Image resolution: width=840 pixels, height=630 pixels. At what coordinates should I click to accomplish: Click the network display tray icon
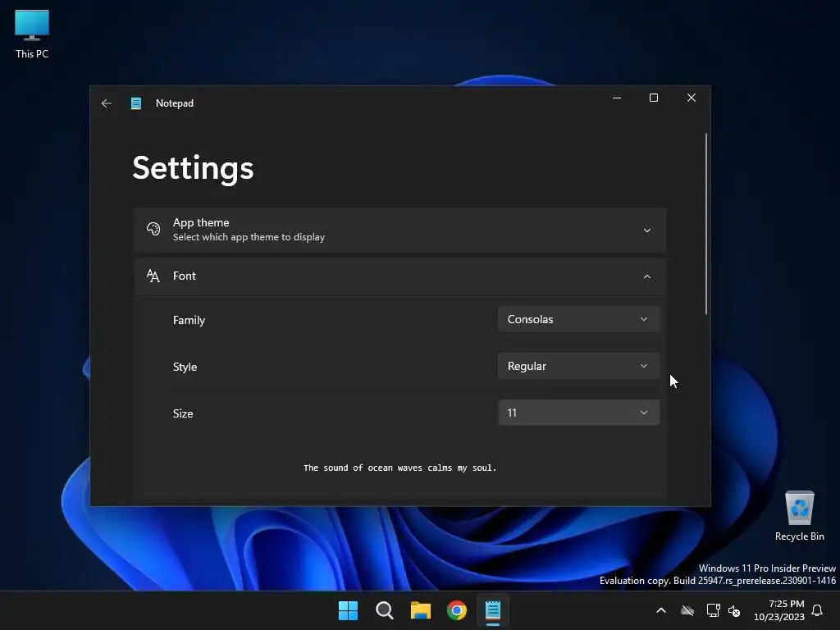tap(713, 610)
